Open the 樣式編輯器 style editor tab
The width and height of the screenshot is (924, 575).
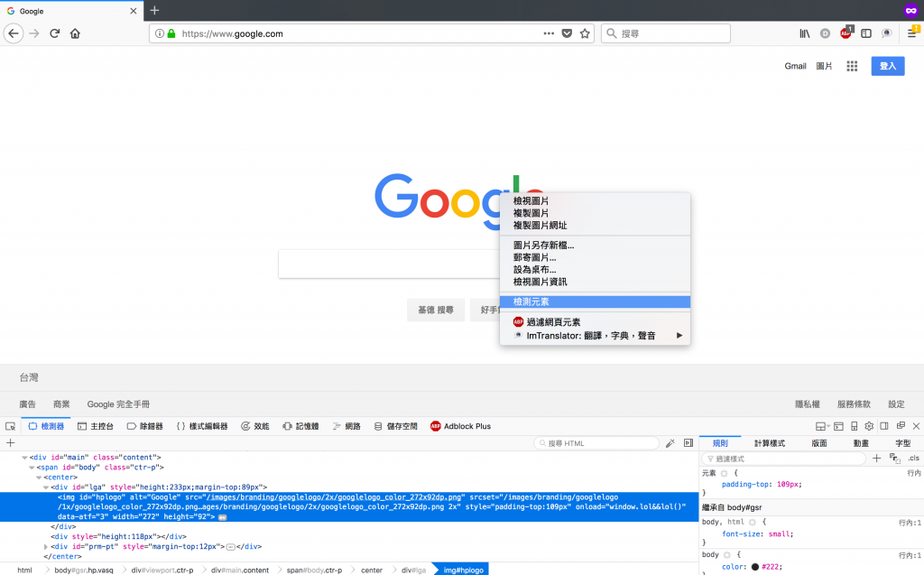202,426
